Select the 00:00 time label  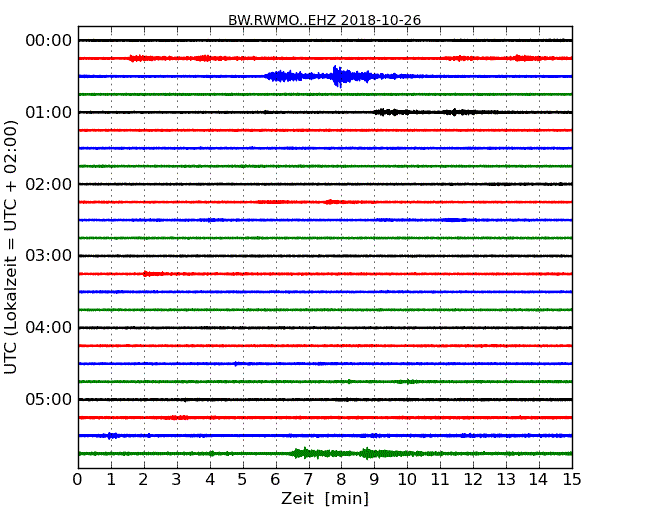pyautogui.click(x=49, y=41)
